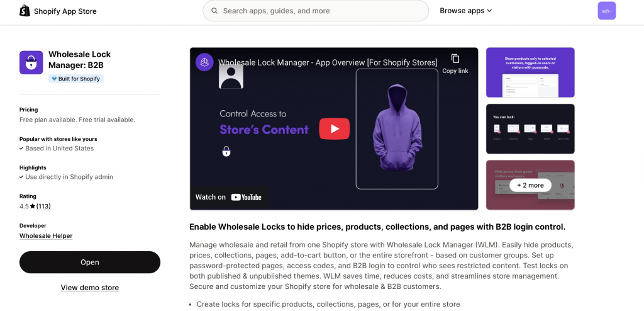Open the purple 'Show products only' thumbnail

530,72
